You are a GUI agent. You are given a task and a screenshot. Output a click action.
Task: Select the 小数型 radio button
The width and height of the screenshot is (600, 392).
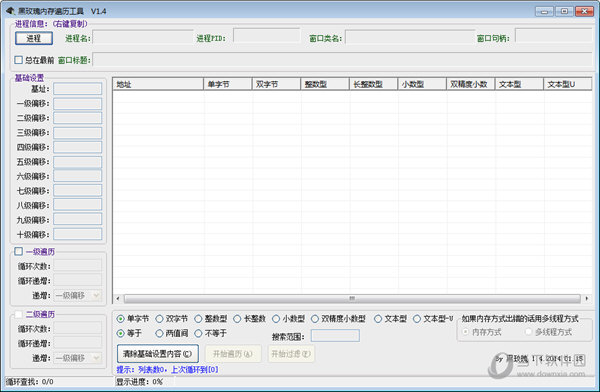276,318
